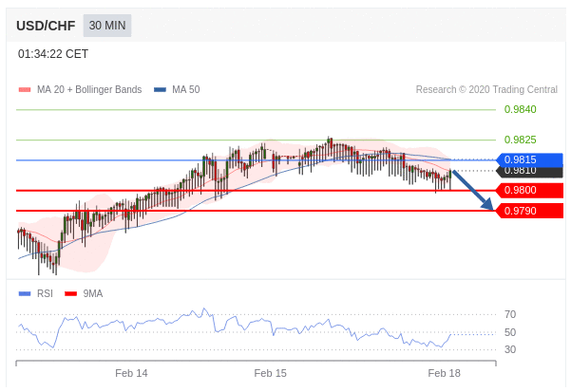Image resolution: width=571 pixels, height=392 pixels.
Task: Click the red 9MA legend swatch
Action: (70, 294)
